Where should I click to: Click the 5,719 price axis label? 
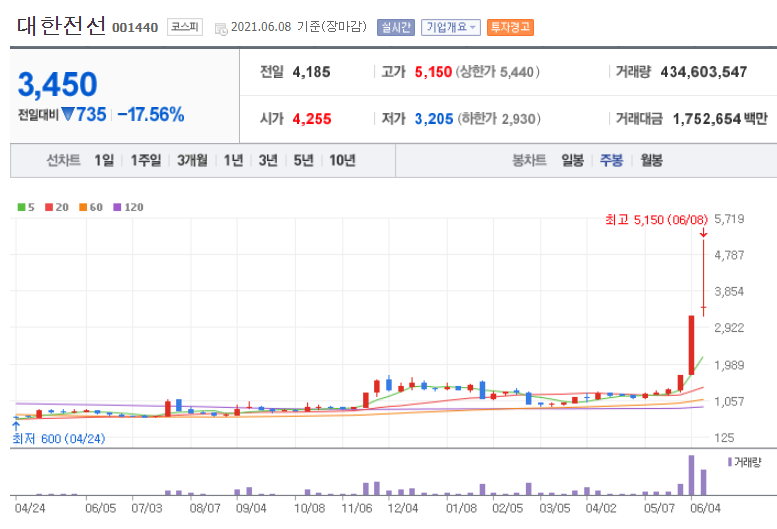[x=729, y=219]
